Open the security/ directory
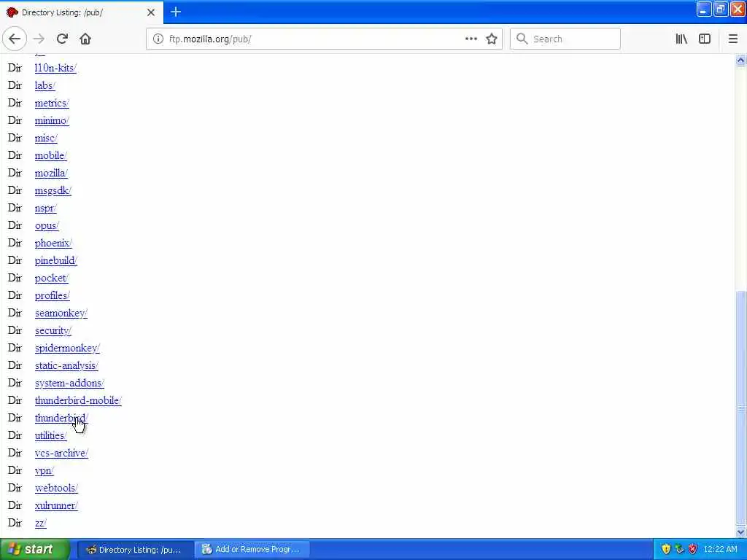This screenshot has width=747, height=560. [x=53, y=331]
